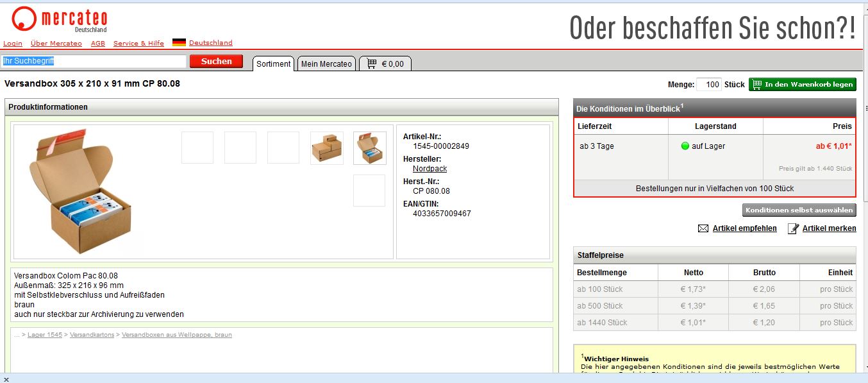Click the Wichtiger Hinweis note heading
This screenshot has height=383, width=868.
[x=616, y=359]
